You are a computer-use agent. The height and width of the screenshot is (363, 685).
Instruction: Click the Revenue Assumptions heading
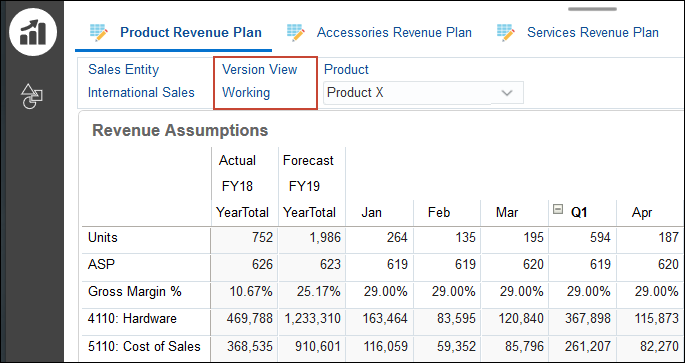pyautogui.click(x=180, y=130)
